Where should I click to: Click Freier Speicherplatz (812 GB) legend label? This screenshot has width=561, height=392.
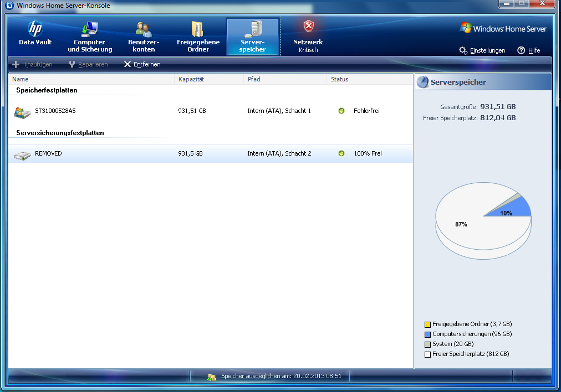click(471, 354)
